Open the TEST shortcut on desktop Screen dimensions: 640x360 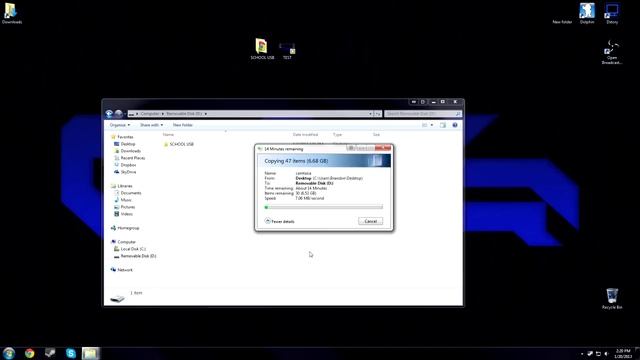tap(287, 51)
